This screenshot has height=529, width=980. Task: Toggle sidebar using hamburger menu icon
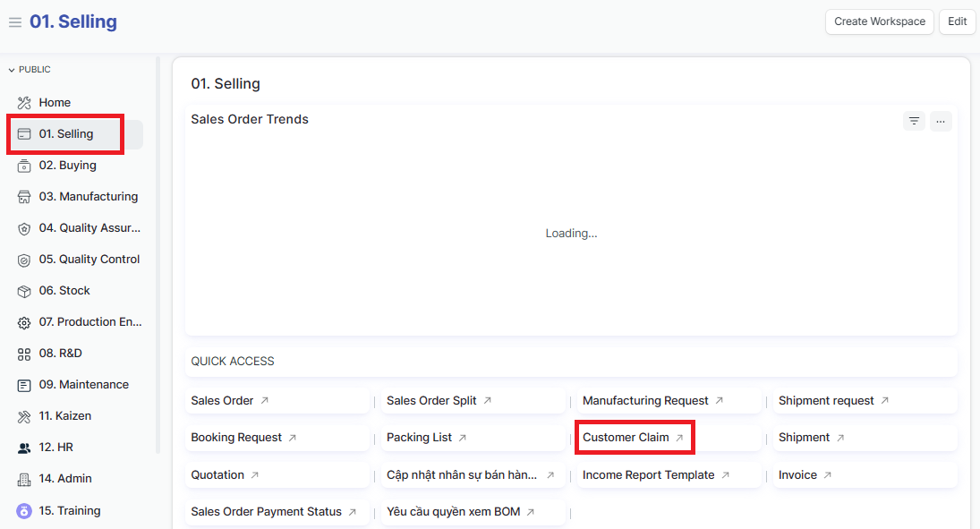click(x=14, y=22)
